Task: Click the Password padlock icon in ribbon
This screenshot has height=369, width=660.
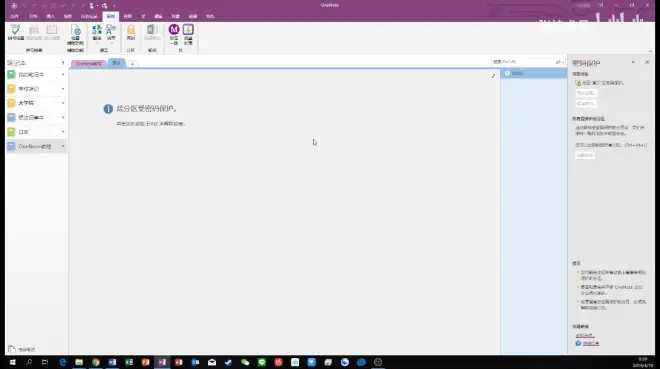Action: (x=131, y=32)
